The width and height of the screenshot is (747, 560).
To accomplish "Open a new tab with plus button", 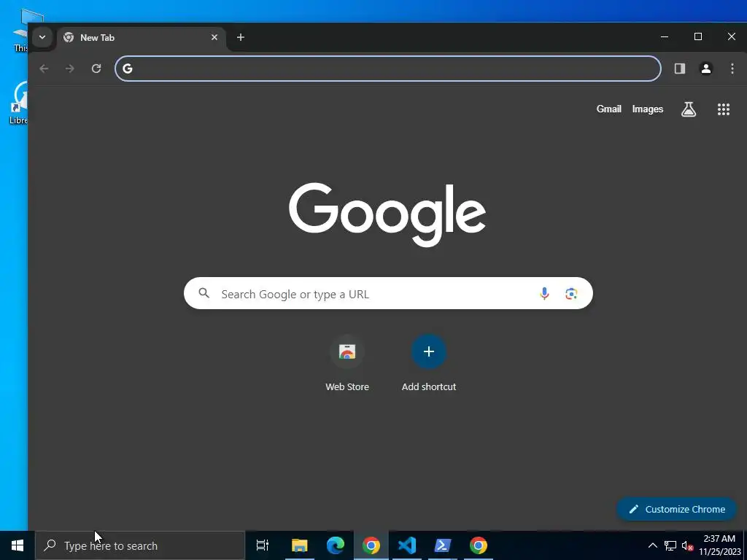I will (x=241, y=37).
